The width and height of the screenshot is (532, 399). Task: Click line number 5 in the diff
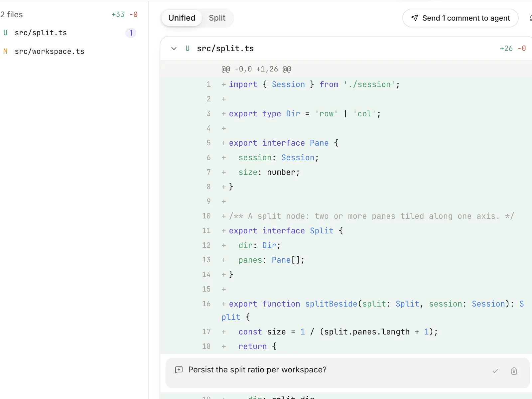click(x=208, y=143)
